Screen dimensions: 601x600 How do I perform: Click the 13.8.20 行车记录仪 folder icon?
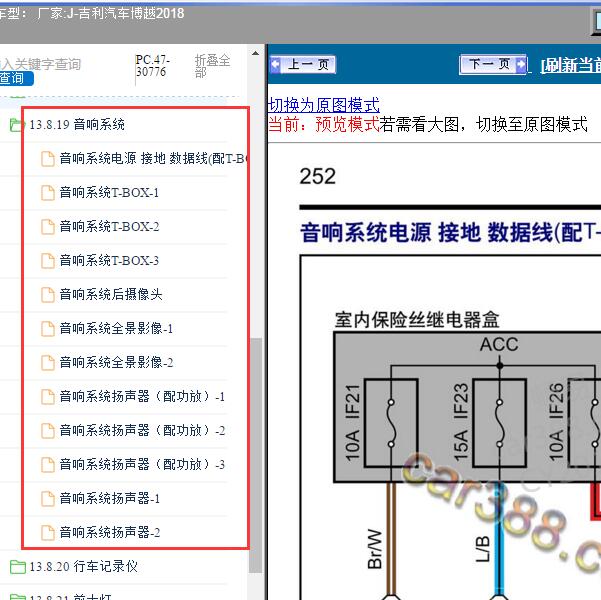pyautogui.click(x=17, y=567)
